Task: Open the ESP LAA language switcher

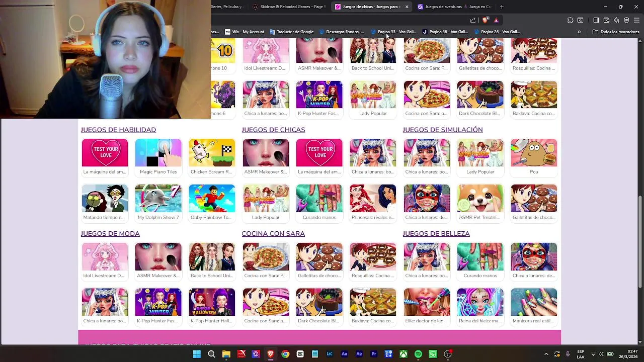Action: coord(581,354)
